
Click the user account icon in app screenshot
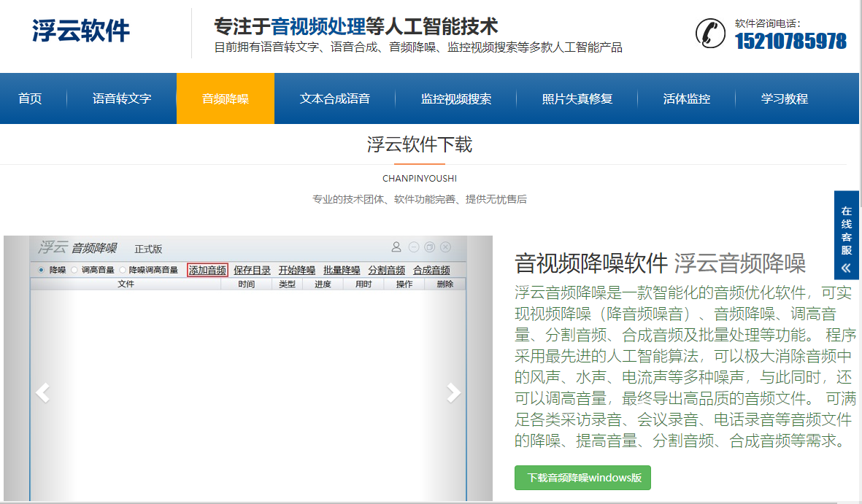(x=396, y=247)
